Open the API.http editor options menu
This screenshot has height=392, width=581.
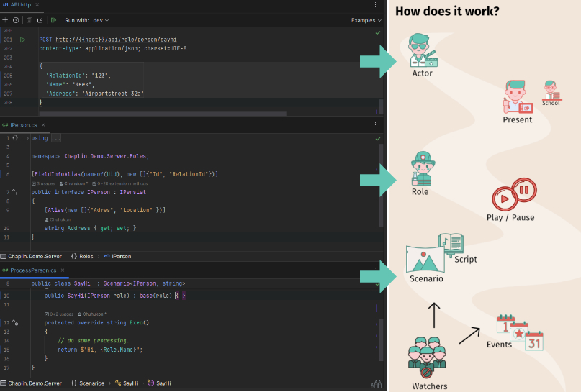375,4
